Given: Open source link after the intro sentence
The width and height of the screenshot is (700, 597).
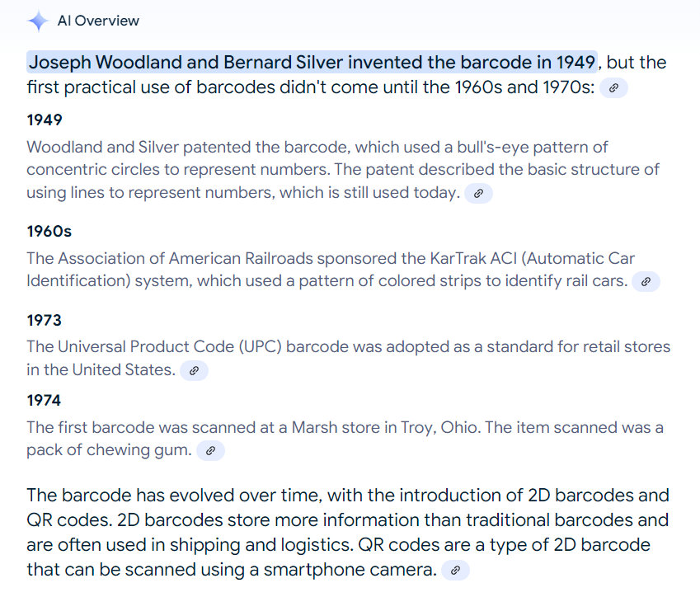Looking at the screenshot, I should (613, 87).
